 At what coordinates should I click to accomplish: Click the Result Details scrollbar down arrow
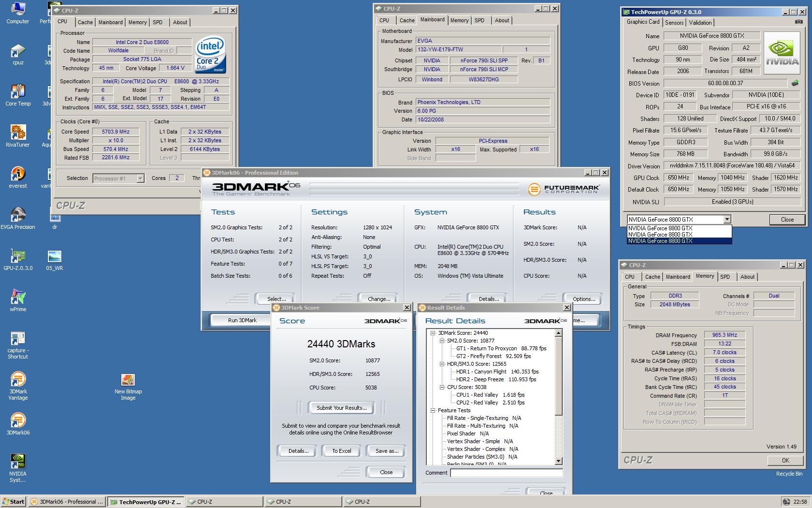559,461
